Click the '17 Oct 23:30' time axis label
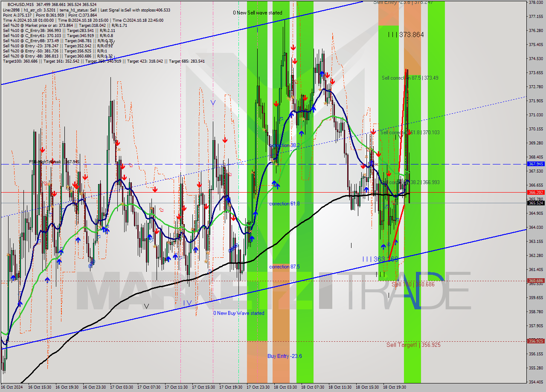This screenshot has height=392, width=546. pyautogui.click(x=258, y=387)
